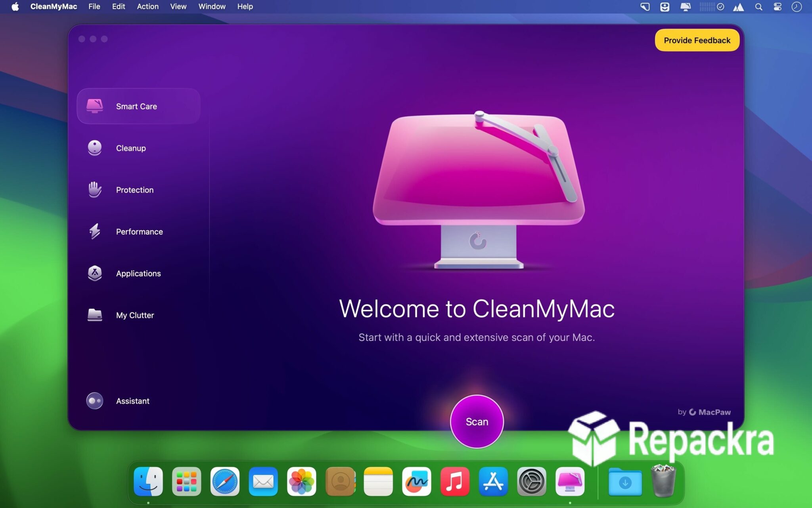
Task: Open App Store from the Dock
Action: tap(493, 481)
